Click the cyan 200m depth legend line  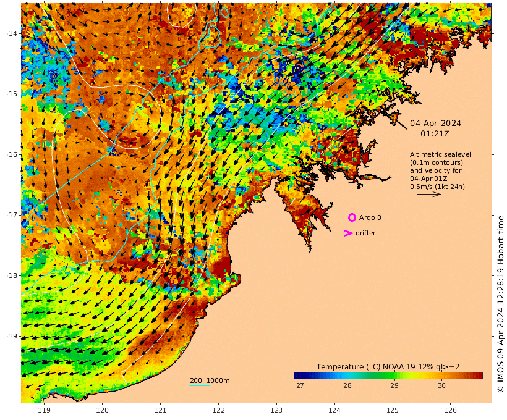point(200,386)
